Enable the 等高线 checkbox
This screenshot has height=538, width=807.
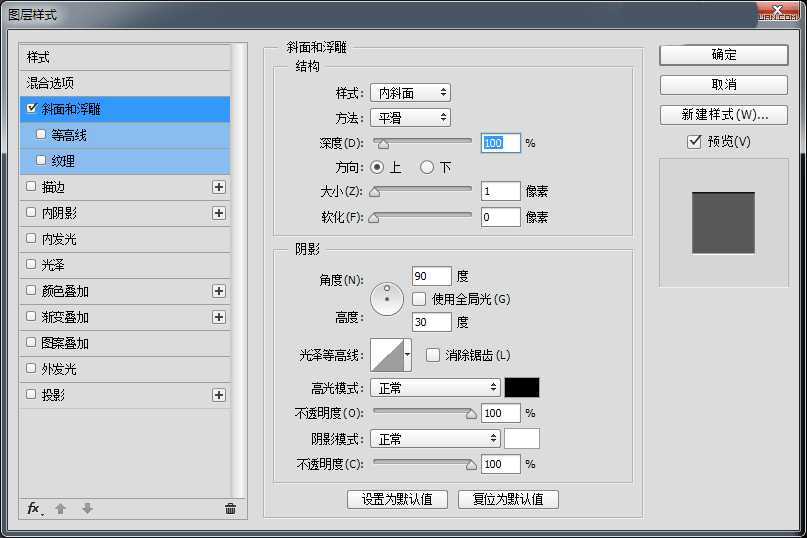41,134
